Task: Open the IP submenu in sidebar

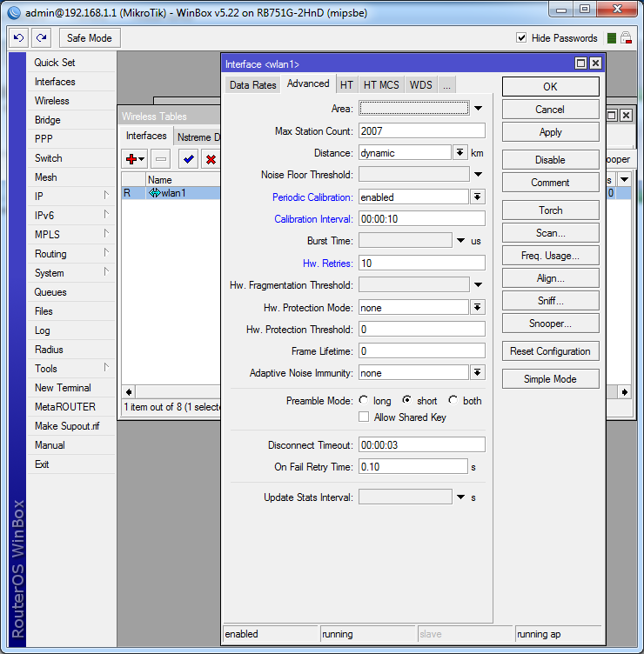Action: pos(71,197)
